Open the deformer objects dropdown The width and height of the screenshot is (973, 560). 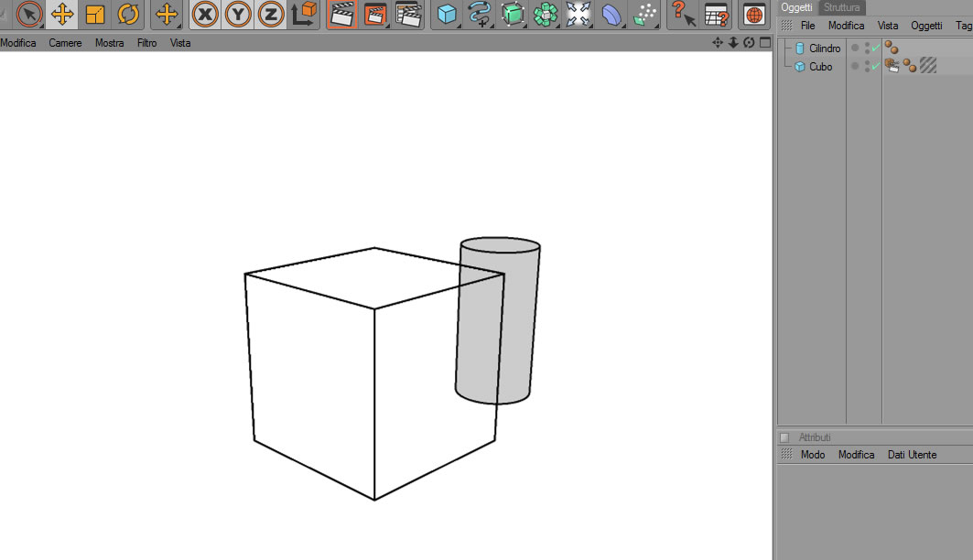(x=611, y=15)
